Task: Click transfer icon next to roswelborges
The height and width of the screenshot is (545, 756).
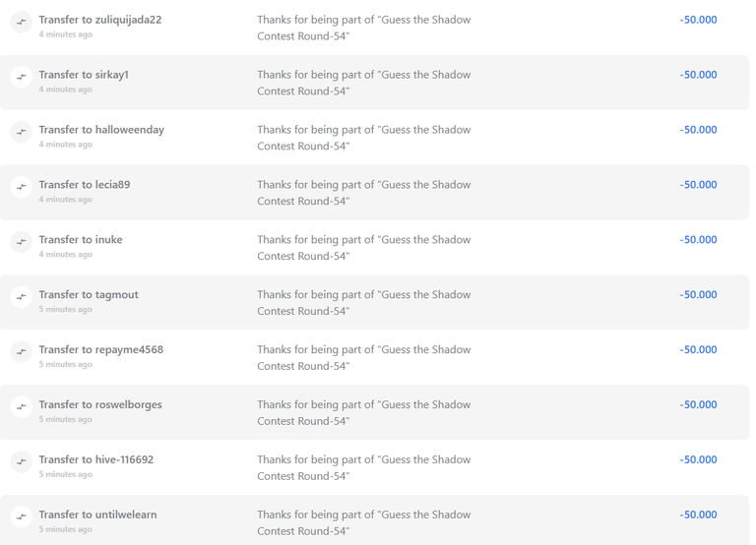Action: [22, 406]
